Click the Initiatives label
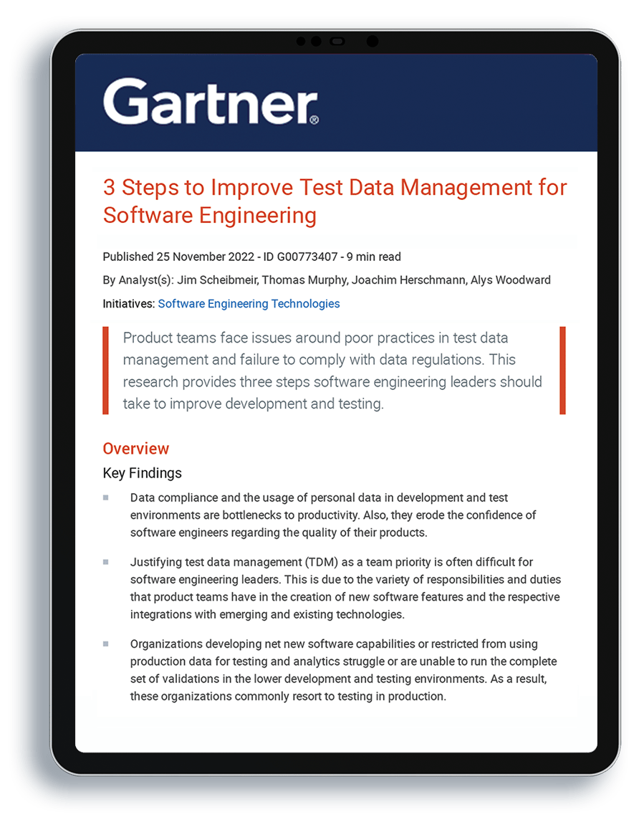Image resolution: width=644 pixels, height=830 pixels. (128, 304)
